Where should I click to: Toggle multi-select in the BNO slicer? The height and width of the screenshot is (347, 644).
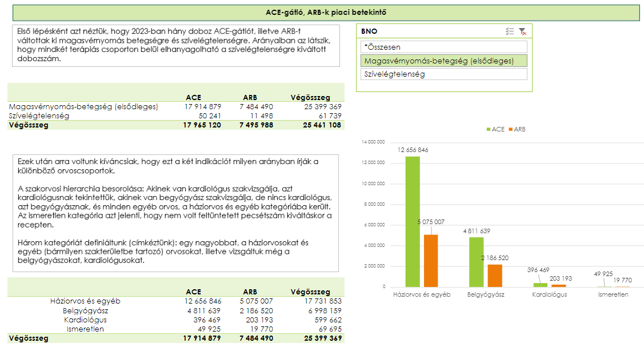click(510, 32)
